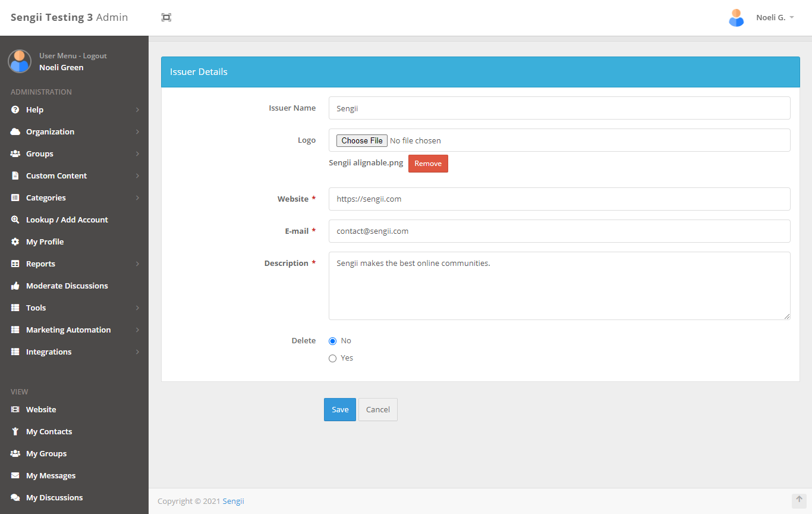Click the Choose File button
Viewport: 812px width, 514px height.
tap(362, 140)
